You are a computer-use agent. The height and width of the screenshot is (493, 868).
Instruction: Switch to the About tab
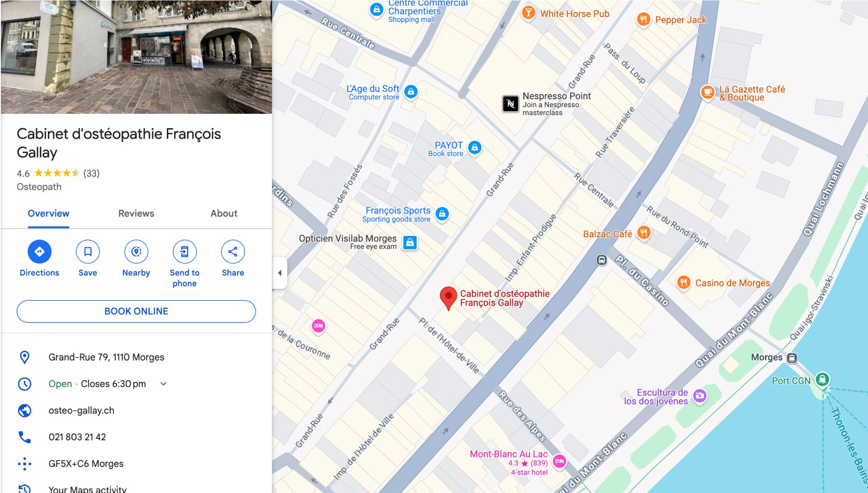[x=224, y=214]
